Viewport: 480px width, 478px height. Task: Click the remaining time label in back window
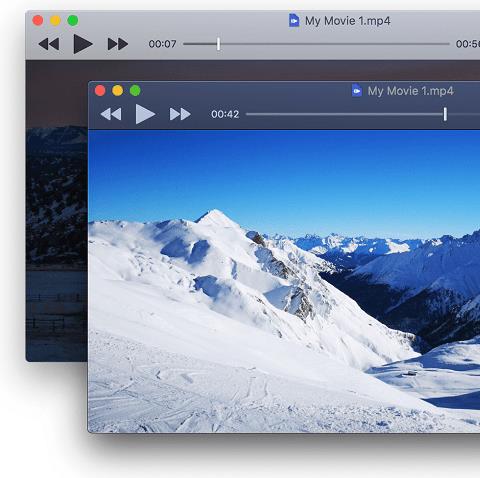[468, 44]
